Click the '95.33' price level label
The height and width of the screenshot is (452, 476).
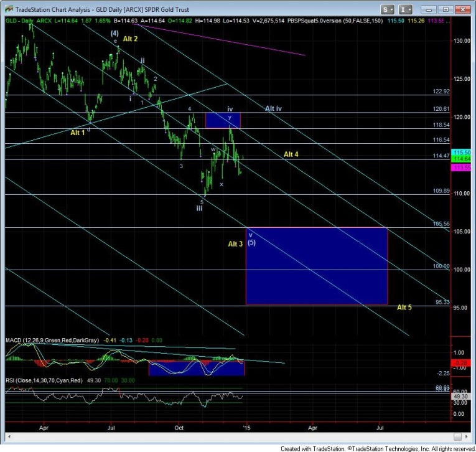pyautogui.click(x=442, y=302)
